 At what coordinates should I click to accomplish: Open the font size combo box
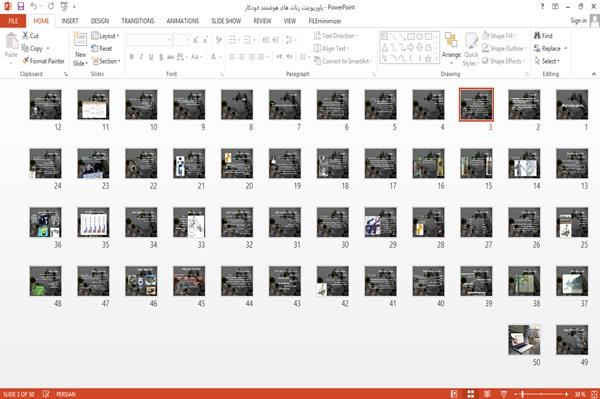click(x=181, y=40)
